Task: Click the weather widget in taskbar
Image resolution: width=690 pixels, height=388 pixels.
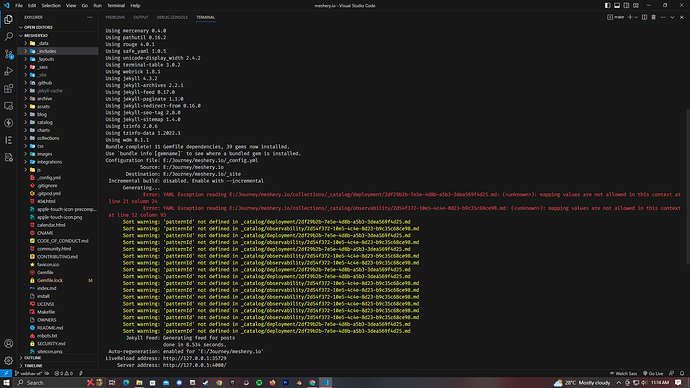Action: pyautogui.click(x=582, y=383)
